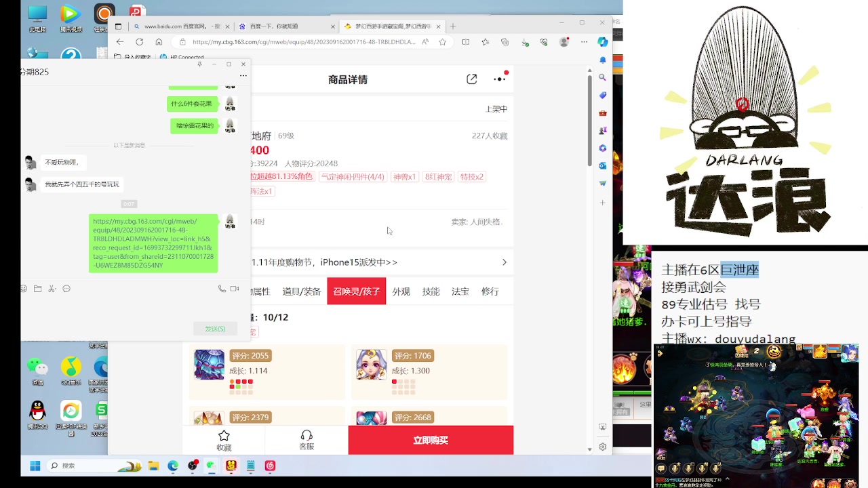The height and width of the screenshot is (488, 868).
Task: Open Edge Copilot sidebar icon
Action: (603, 42)
